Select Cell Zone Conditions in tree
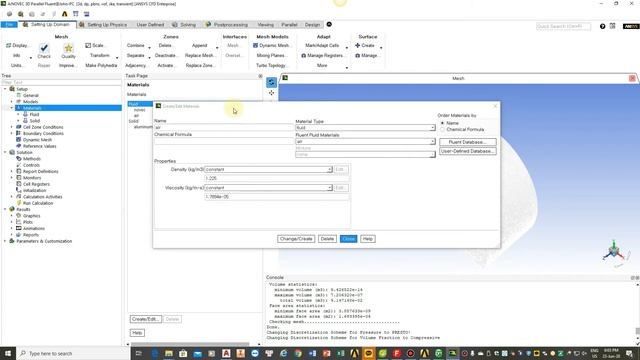 point(43,127)
